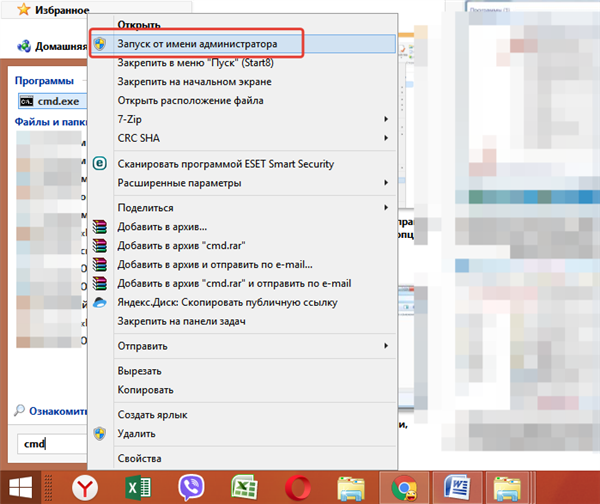Click the Домашняя группа network icon
The width and height of the screenshot is (600, 504).
24,46
